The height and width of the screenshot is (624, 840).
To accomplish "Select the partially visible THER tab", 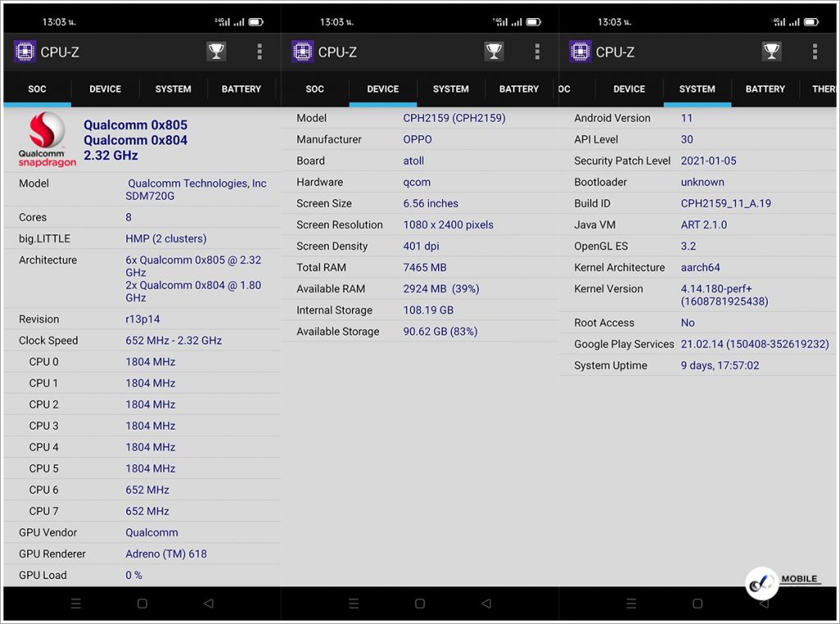I will [x=823, y=89].
